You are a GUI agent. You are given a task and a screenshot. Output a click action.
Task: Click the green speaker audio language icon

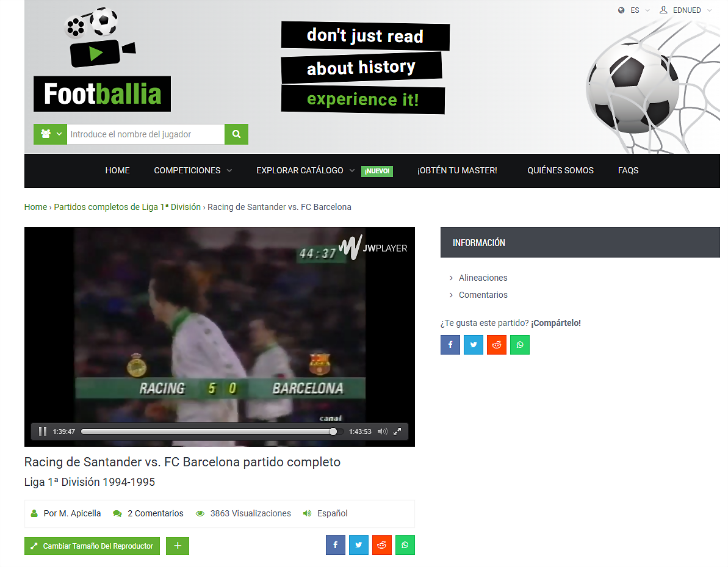[307, 514]
